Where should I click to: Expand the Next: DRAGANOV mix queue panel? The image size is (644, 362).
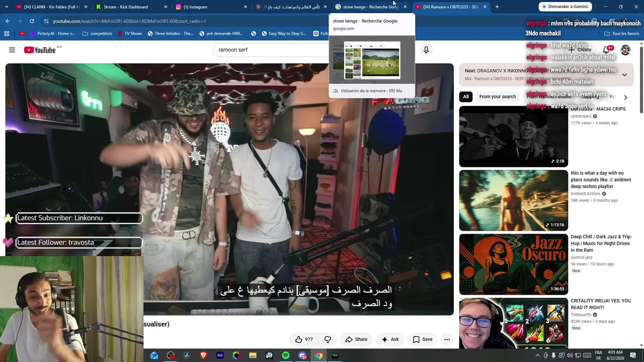pyautogui.click(x=624, y=75)
